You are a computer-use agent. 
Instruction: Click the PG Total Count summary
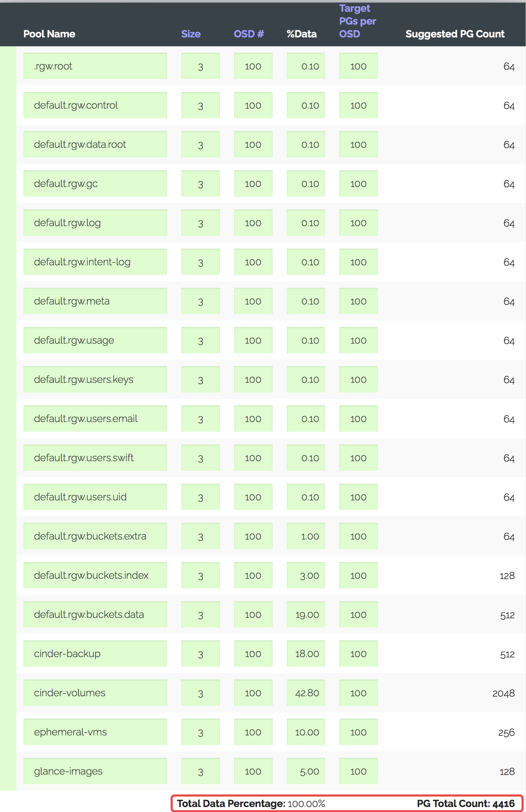coord(465,803)
